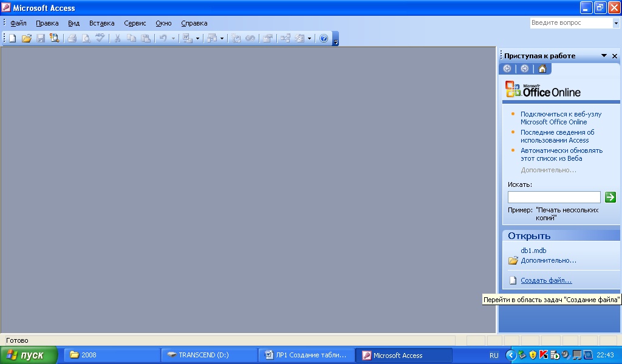
Task: Click the Analyze toolbar icon
Action: [212, 38]
